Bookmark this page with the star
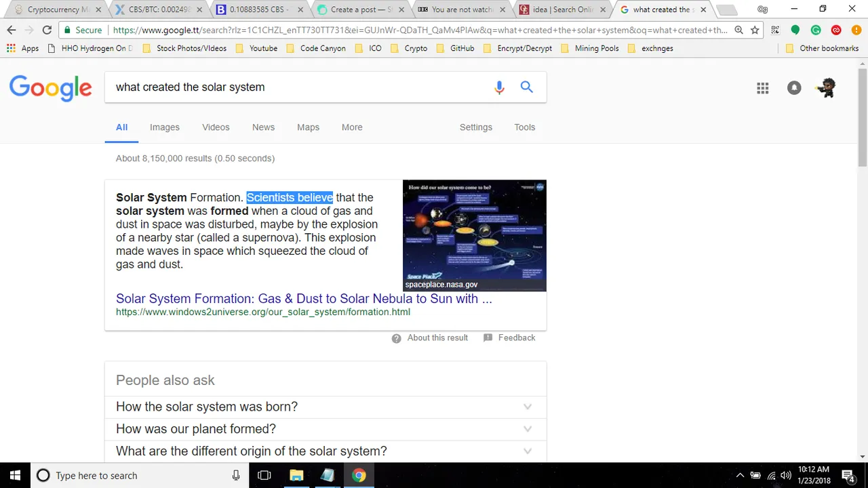 pyautogui.click(x=755, y=30)
